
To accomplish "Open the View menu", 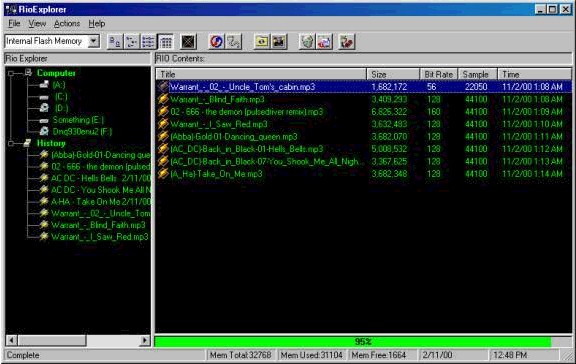I will pos(37,24).
